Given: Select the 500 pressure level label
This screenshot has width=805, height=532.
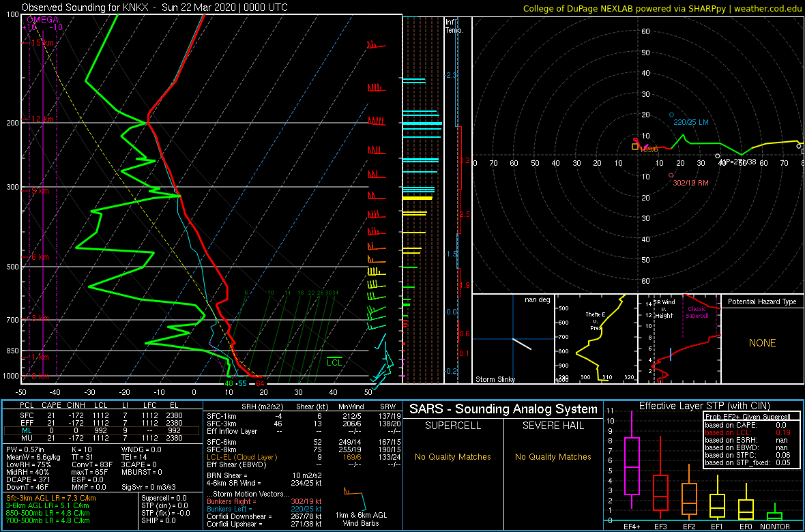Looking at the screenshot, I should pos(12,267).
